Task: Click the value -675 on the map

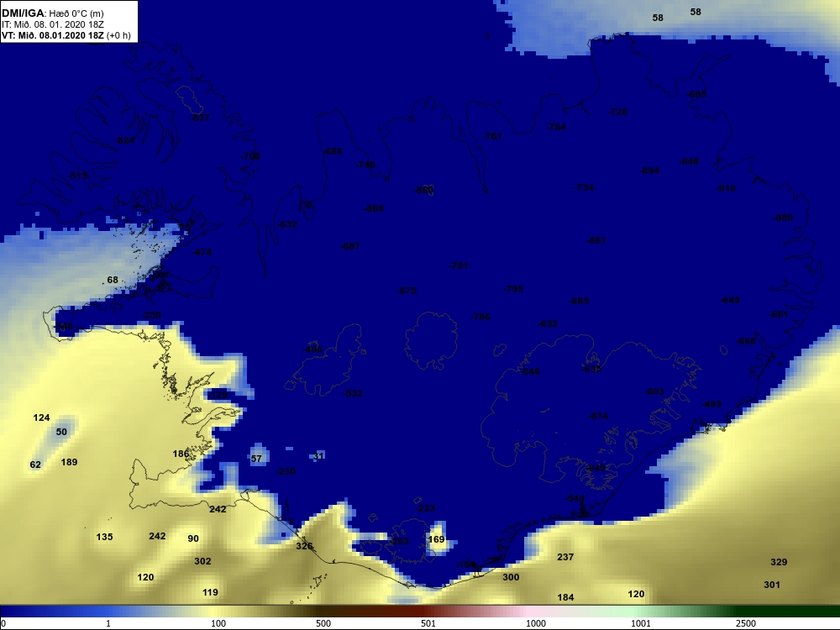Action: pos(407,291)
